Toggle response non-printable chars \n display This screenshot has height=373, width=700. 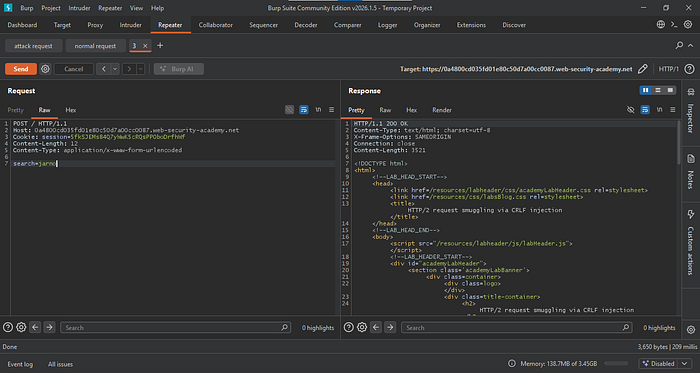659,110
